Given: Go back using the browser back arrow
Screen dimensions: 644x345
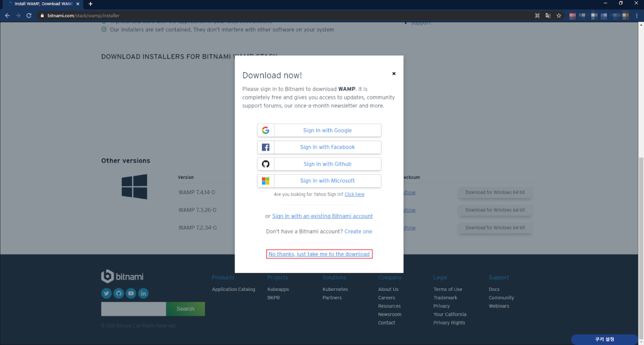Looking at the screenshot, I should (x=7, y=16).
